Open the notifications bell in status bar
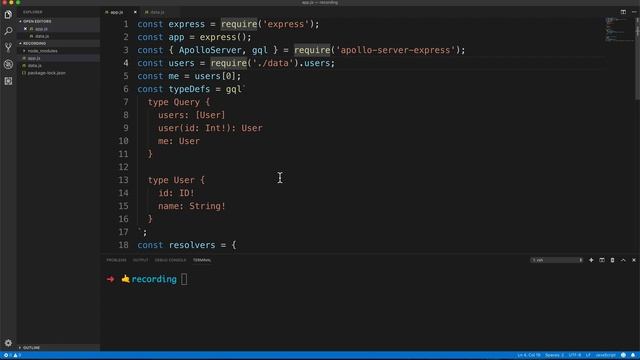Screen dimensions: 640x360 click(633, 356)
